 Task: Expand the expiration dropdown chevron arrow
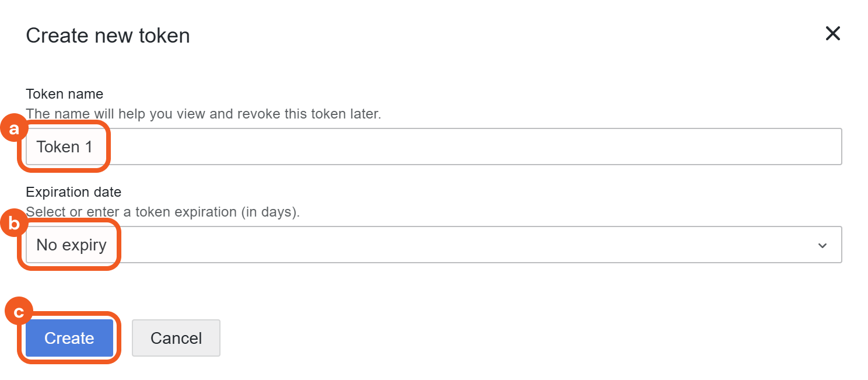click(x=822, y=246)
